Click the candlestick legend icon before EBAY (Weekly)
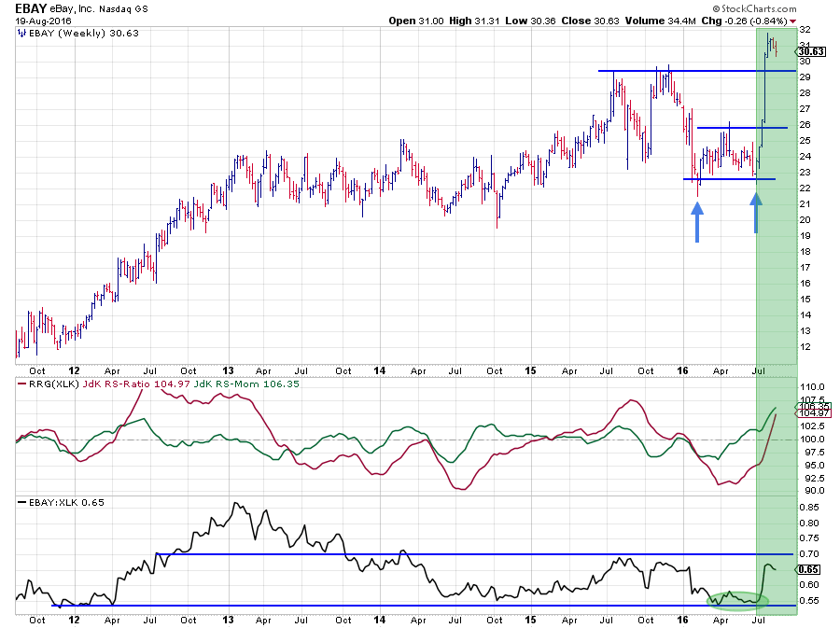The width and height of the screenshot is (840, 628). tap(21, 33)
